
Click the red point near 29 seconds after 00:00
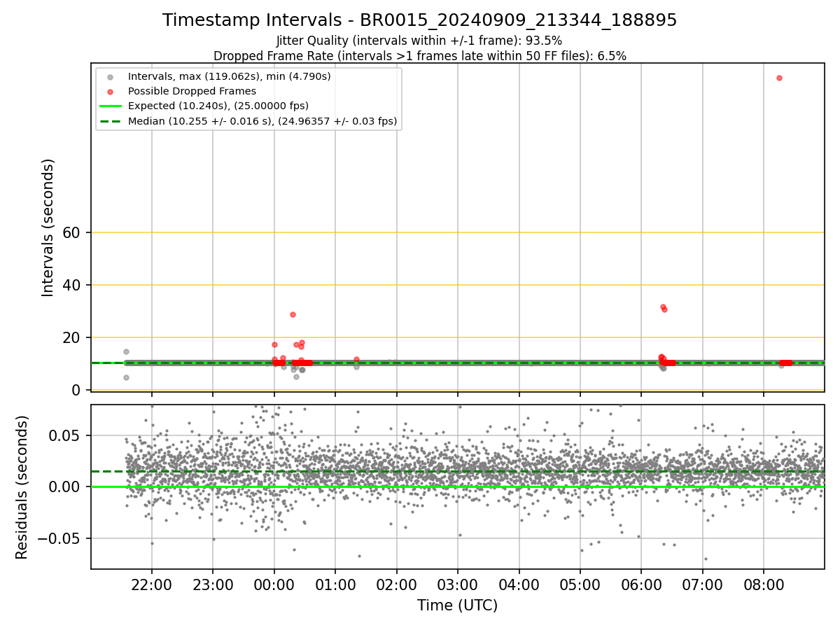(x=293, y=314)
